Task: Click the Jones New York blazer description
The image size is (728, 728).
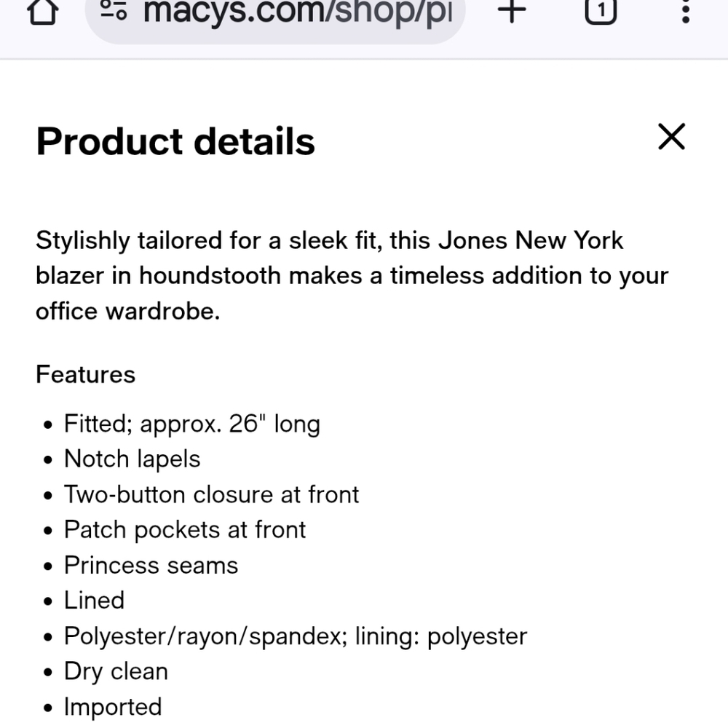Action: click(x=352, y=275)
